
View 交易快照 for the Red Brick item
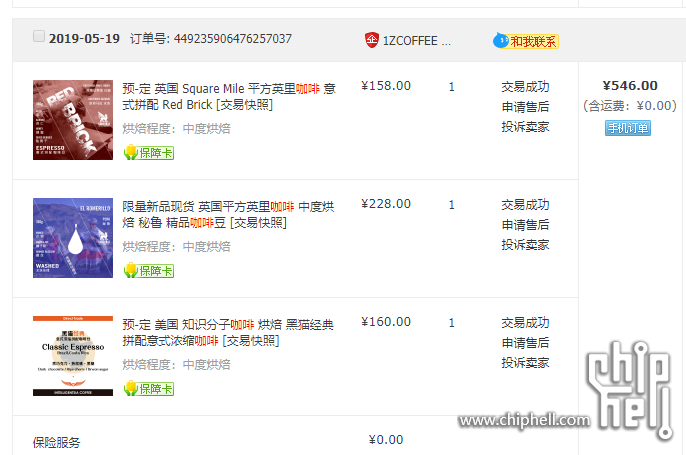pos(245,105)
